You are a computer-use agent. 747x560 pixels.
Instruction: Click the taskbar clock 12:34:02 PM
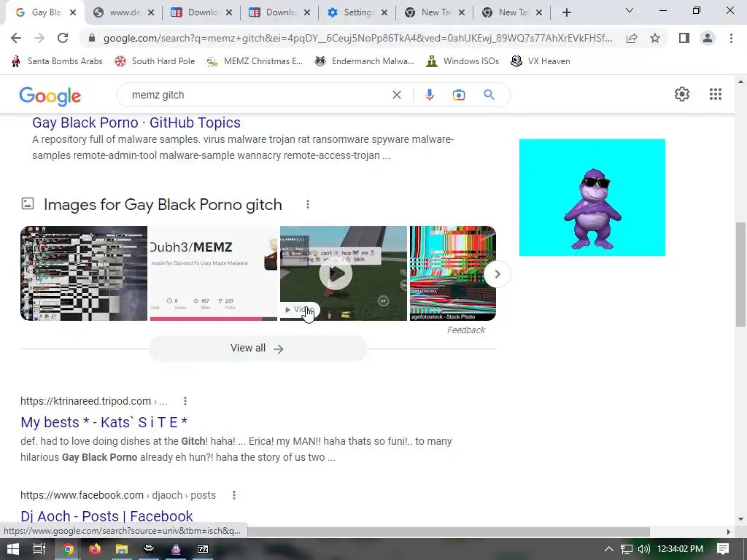[x=681, y=550]
